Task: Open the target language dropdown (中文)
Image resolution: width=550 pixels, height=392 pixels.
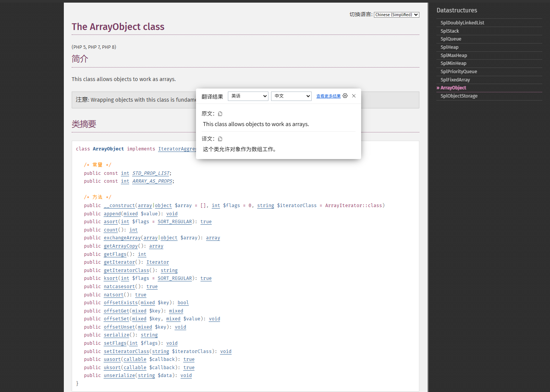Action: point(291,96)
